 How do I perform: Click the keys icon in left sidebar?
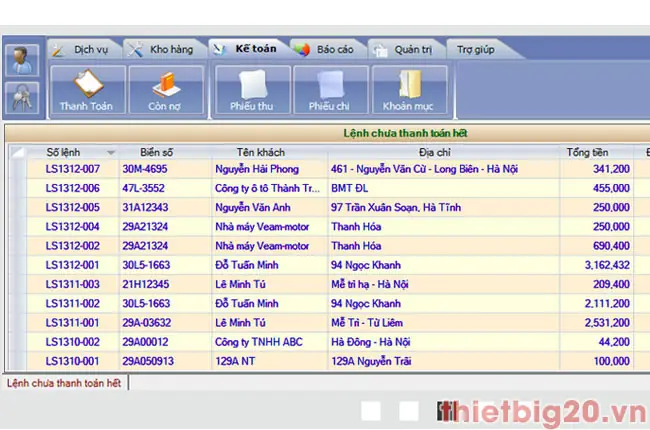pos(22,97)
